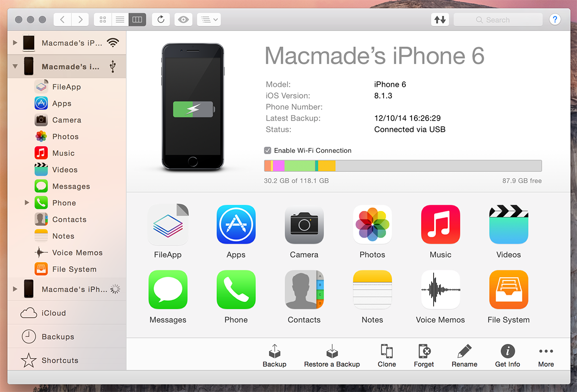The image size is (577, 392).
Task: Click the Get Info icon
Action: (508, 351)
